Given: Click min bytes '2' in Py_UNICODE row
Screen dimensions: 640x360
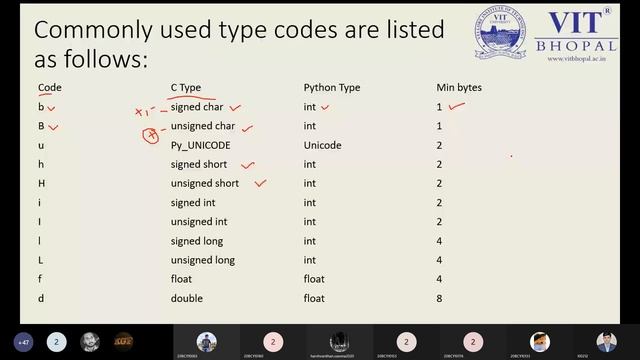Looking at the screenshot, I should coord(439,145).
